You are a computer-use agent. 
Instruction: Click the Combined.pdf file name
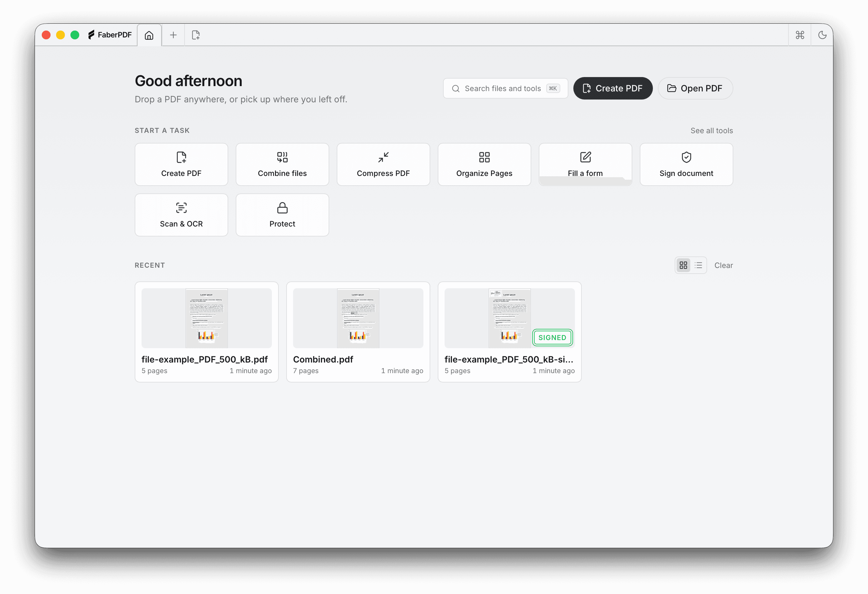(x=323, y=359)
